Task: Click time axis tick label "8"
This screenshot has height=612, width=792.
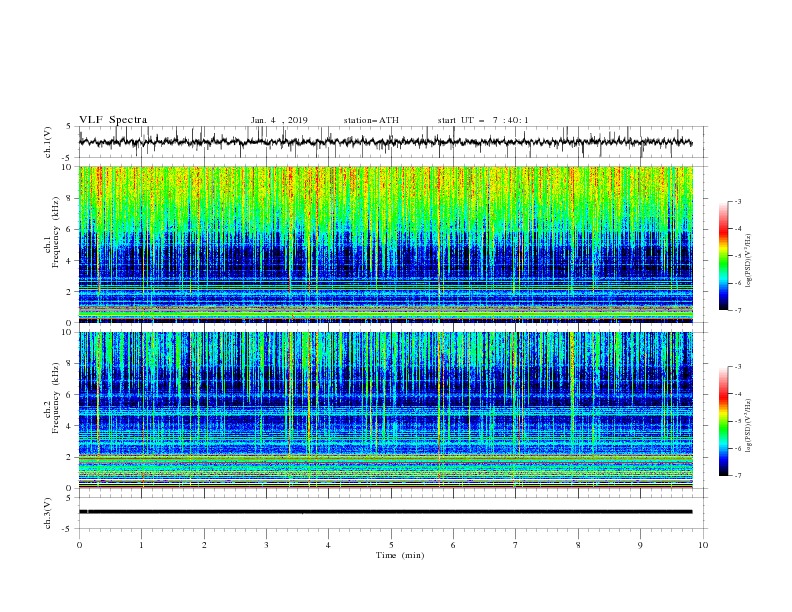Action: click(578, 545)
